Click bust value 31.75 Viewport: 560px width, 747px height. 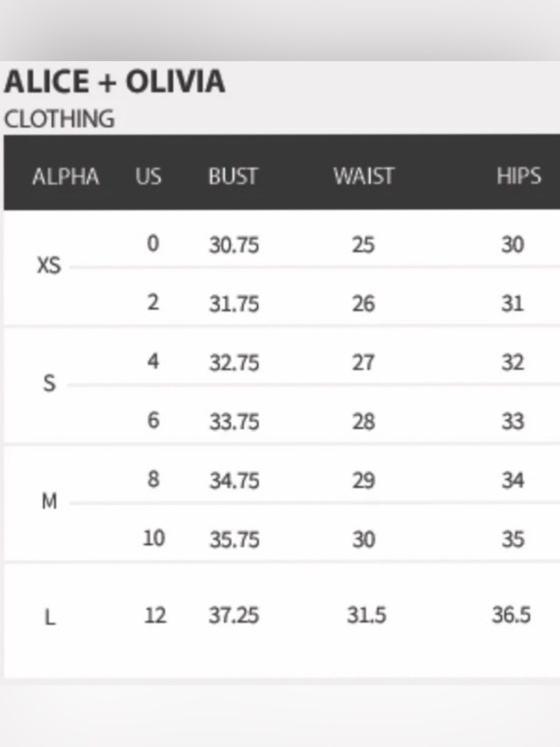point(234,304)
